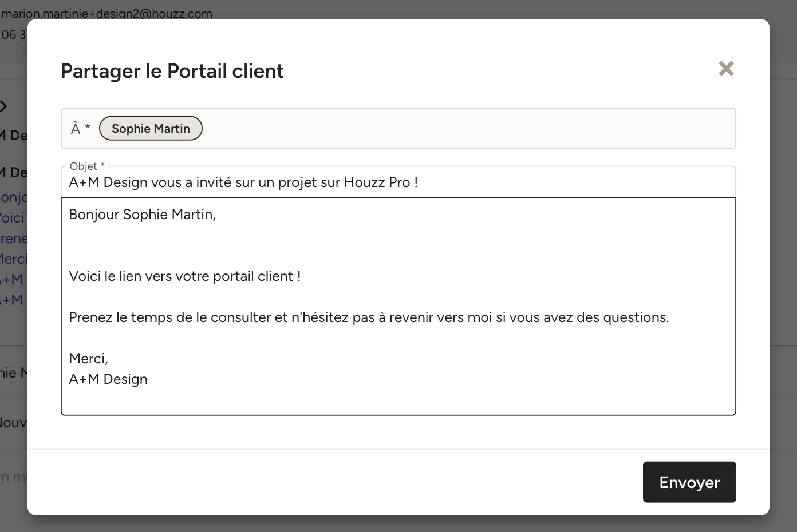
Task: Click the "À *" recipient label
Action: pos(80,128)
